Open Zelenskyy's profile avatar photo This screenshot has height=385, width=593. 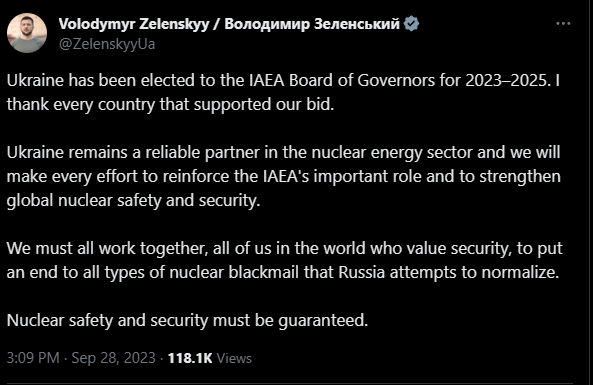pos(27,33)
